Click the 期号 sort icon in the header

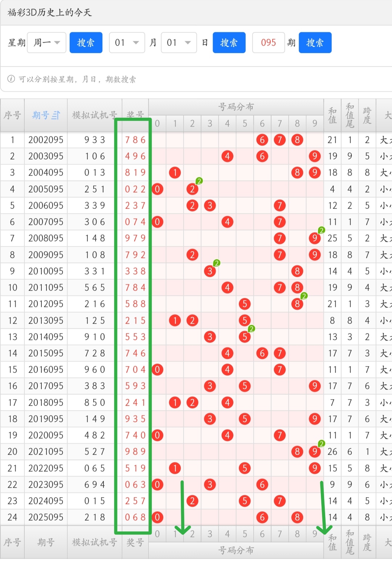click(x=56, y=115)
